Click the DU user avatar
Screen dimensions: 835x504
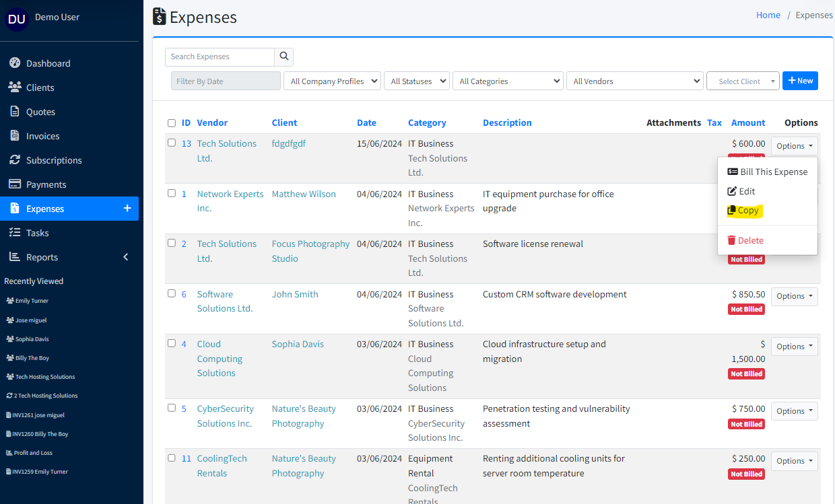click(17, 19)
